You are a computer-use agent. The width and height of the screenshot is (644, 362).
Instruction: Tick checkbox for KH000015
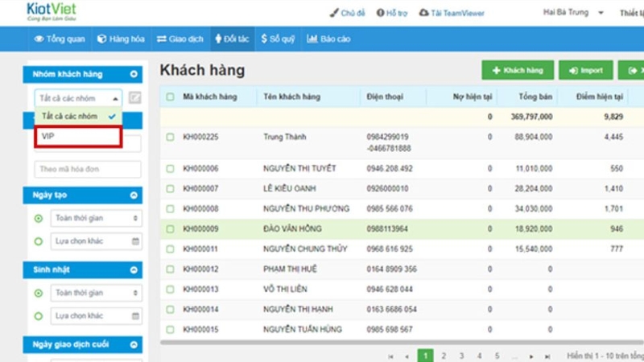click(170, 330)
